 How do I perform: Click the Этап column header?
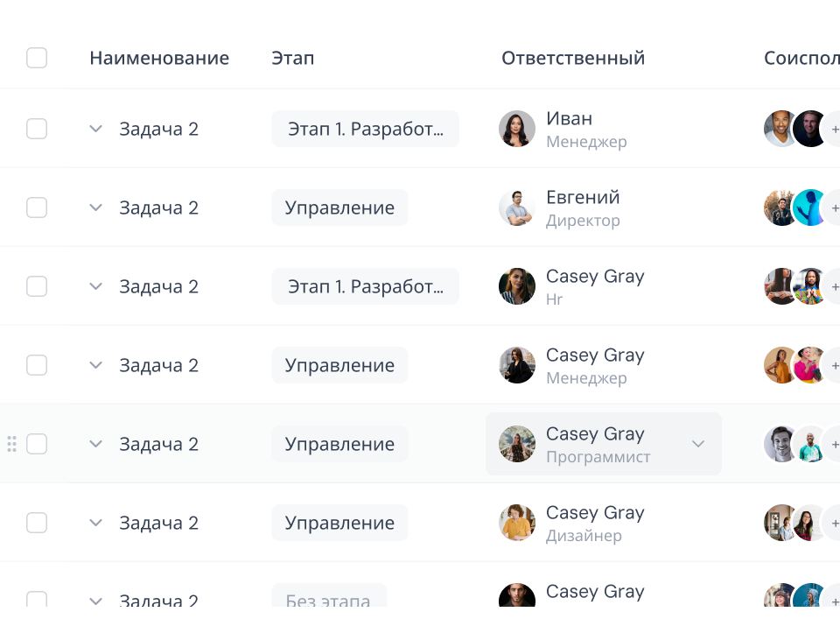pos(293,58)
